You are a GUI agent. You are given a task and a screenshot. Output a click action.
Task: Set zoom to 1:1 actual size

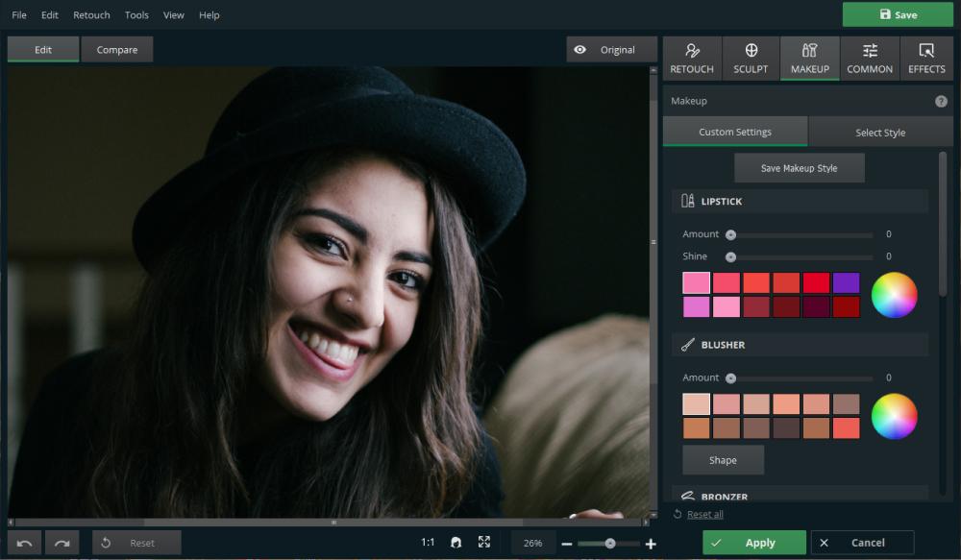click(428, 543)
